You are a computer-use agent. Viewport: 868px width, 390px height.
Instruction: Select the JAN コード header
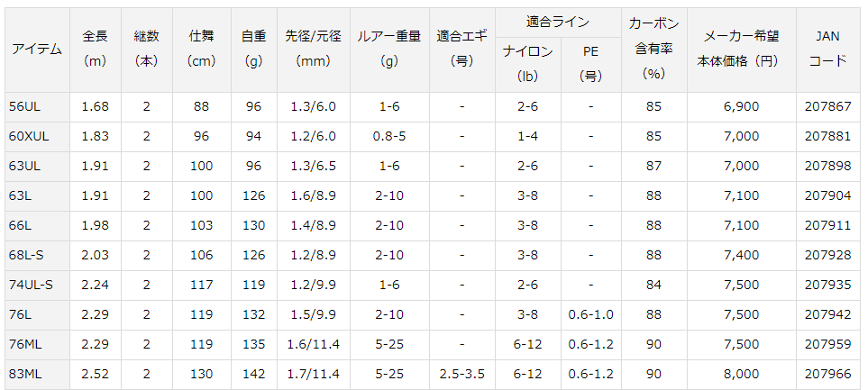tap(827, 50)
